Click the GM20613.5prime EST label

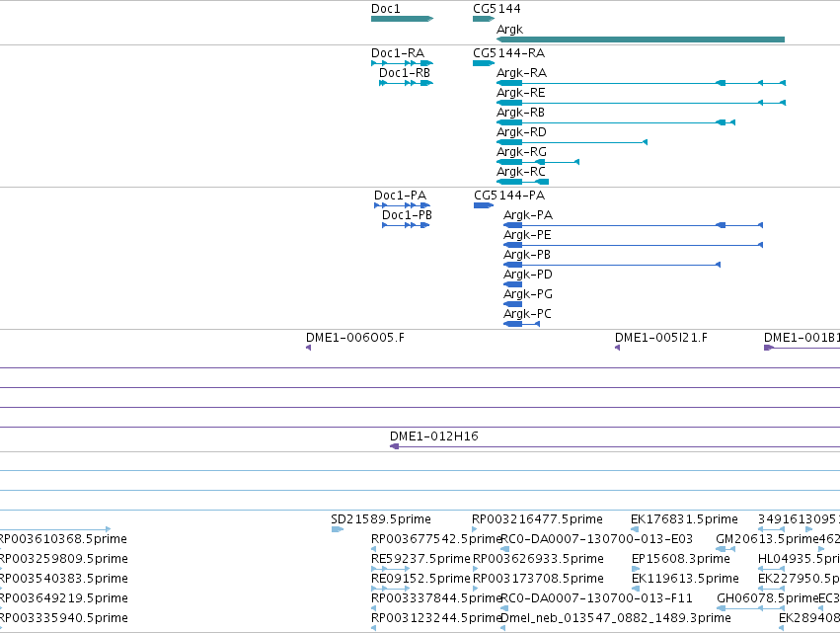pyautogui.click(x=767, y=539)
